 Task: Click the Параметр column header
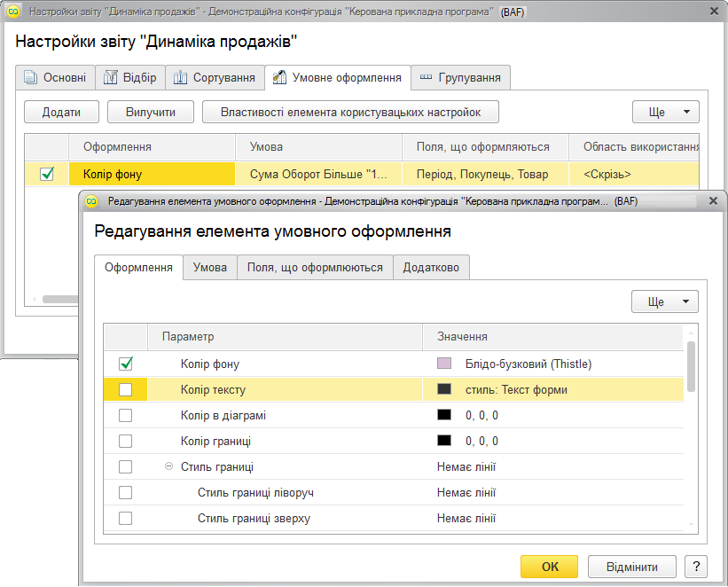(x=285, y=337)
